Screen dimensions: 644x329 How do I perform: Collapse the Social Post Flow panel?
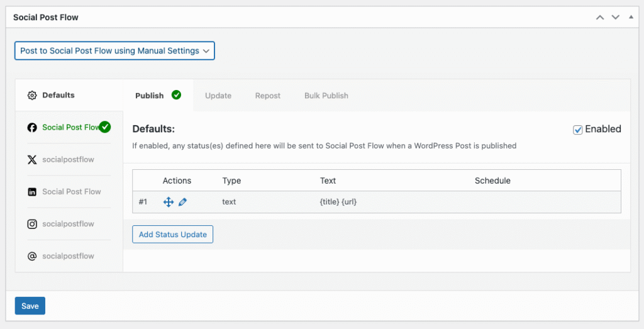[x=631, y=17]
